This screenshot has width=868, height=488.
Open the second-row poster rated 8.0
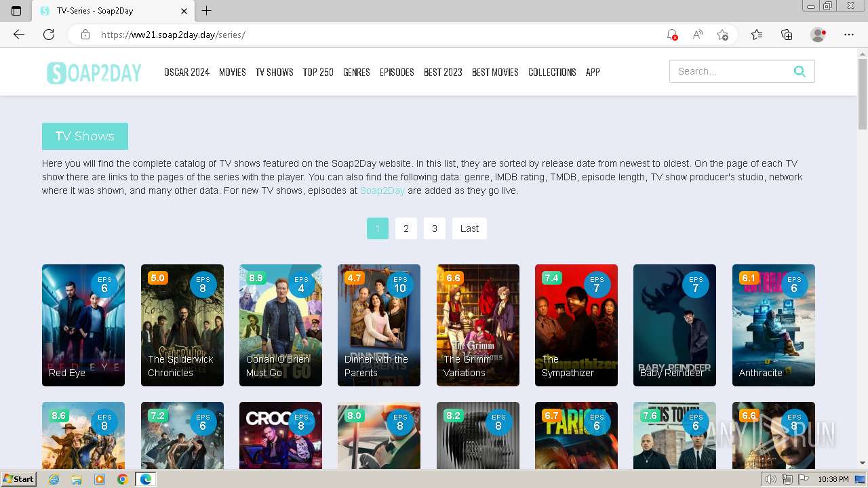click(x=379, y=436)
